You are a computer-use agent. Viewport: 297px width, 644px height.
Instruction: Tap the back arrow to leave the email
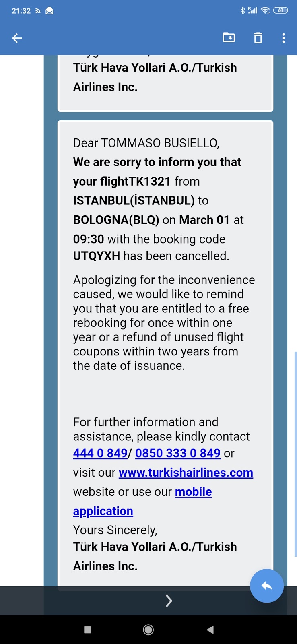pyautogui.click(x=17, y=38)
